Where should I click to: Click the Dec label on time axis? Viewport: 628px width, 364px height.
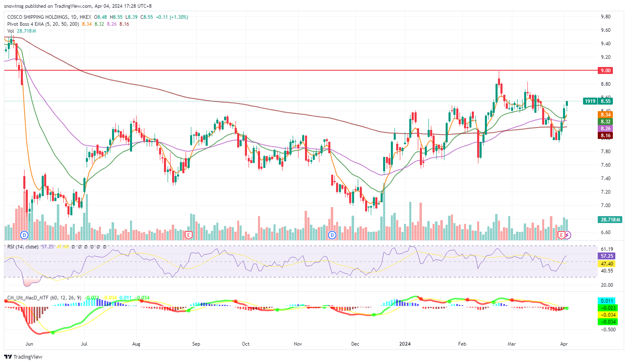pos(355,344)
